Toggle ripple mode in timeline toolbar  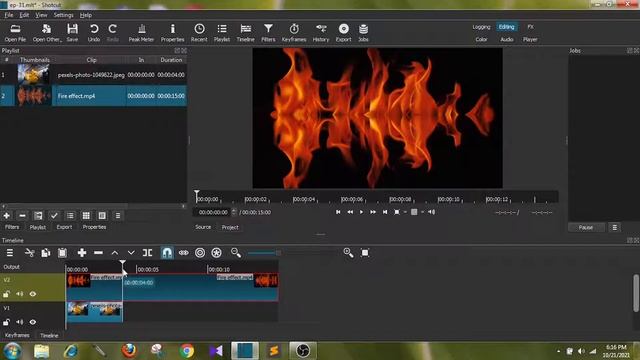[x=184, y=253]
